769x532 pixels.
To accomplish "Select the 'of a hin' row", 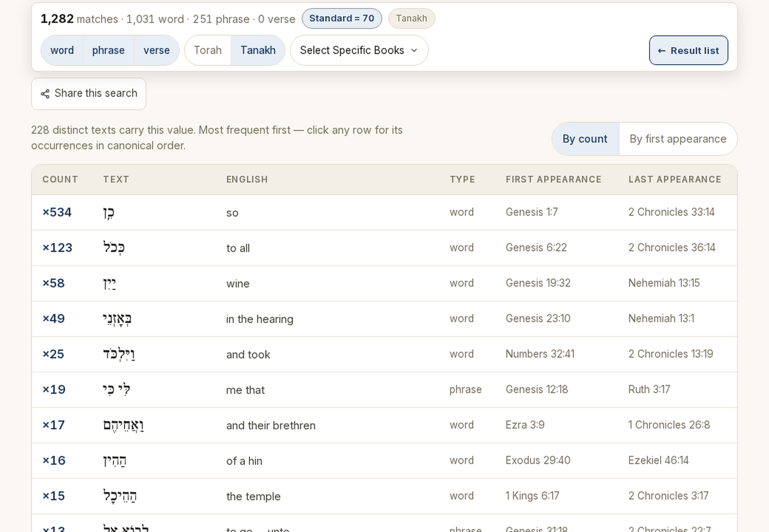I will pos(384,461).
